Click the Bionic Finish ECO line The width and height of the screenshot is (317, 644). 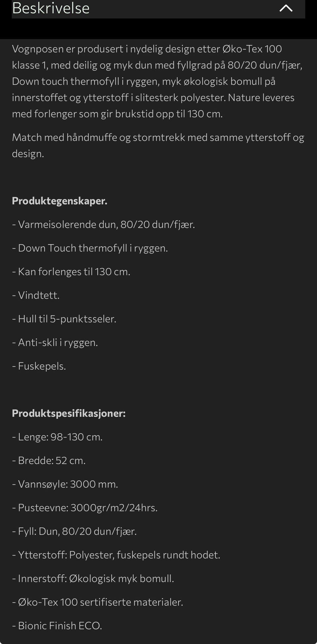[x=57, y=625]
